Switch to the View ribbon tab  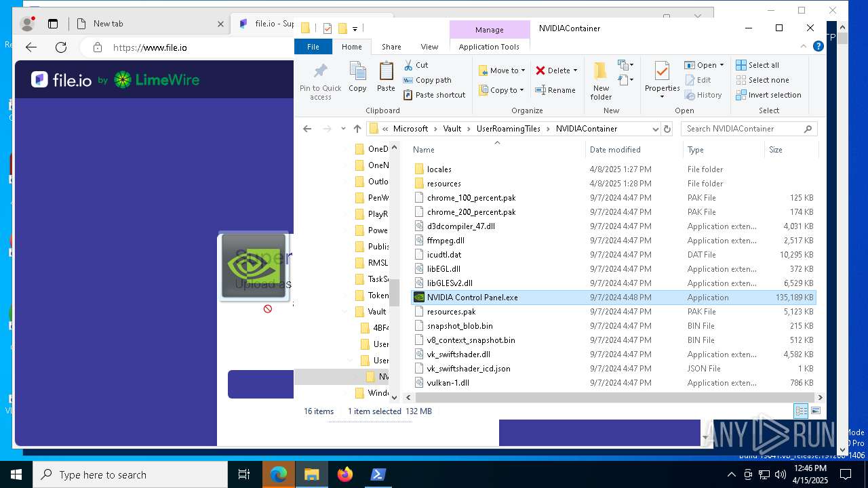[x=429, y=47]
